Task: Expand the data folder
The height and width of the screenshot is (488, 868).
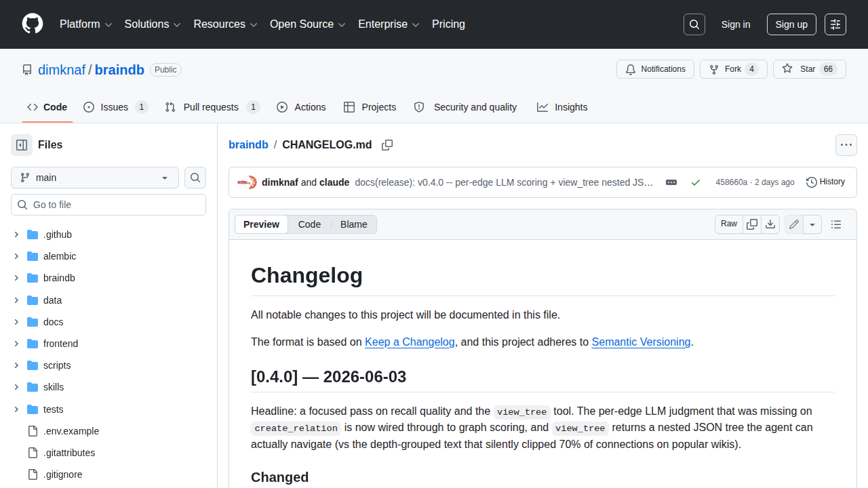Action: click(x=16, y=300)
